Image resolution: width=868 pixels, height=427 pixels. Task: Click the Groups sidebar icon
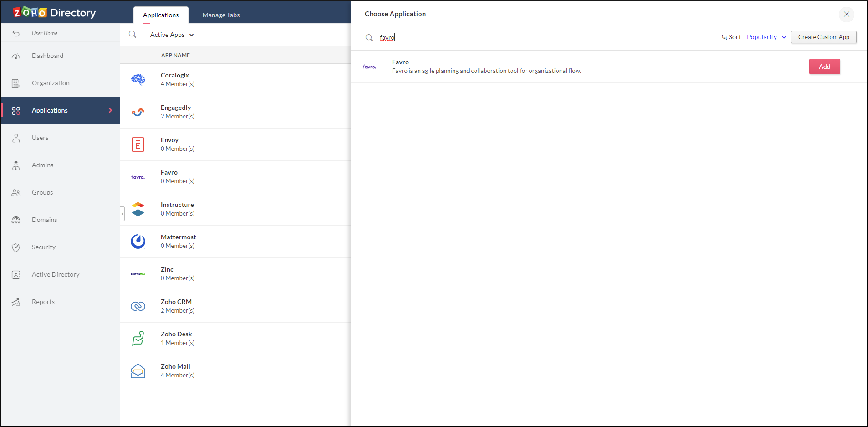tap(16, 192)
